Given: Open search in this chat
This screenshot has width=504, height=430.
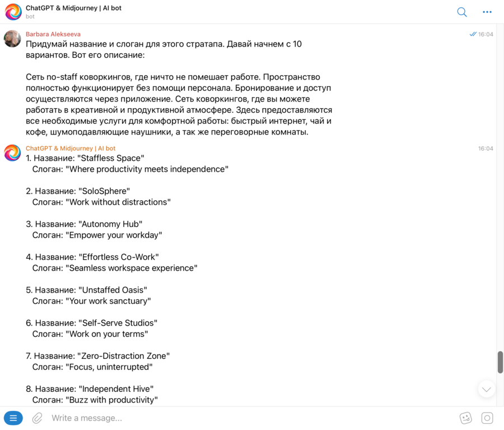Looking at the screenshot, I should tap(462, 12).
